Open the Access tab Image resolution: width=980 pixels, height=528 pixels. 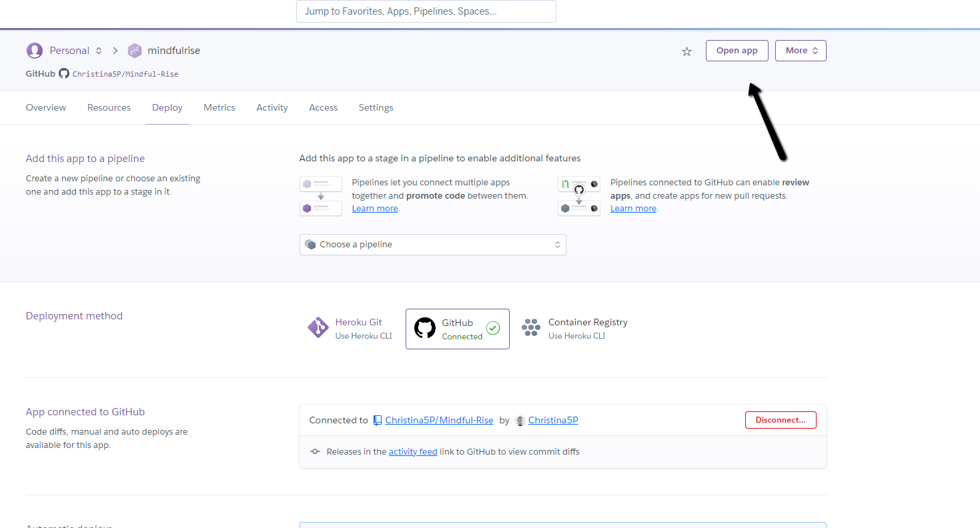click(324, 107)
